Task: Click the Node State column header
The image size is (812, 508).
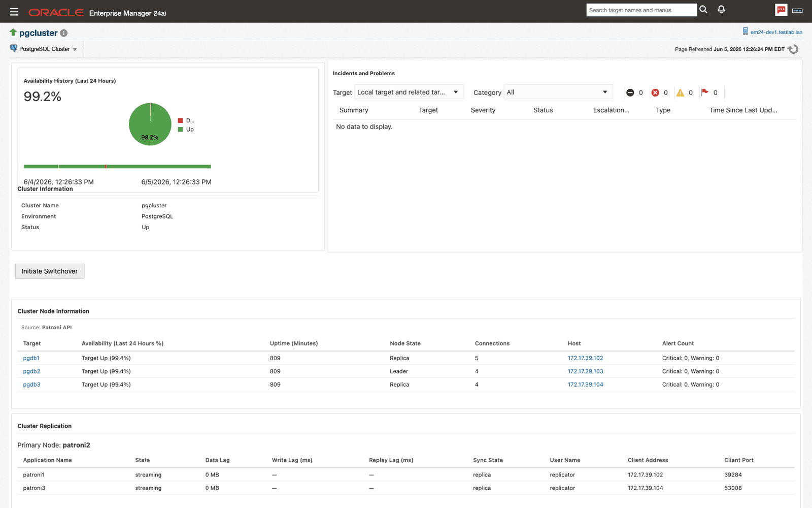Action: pos(405,343)
